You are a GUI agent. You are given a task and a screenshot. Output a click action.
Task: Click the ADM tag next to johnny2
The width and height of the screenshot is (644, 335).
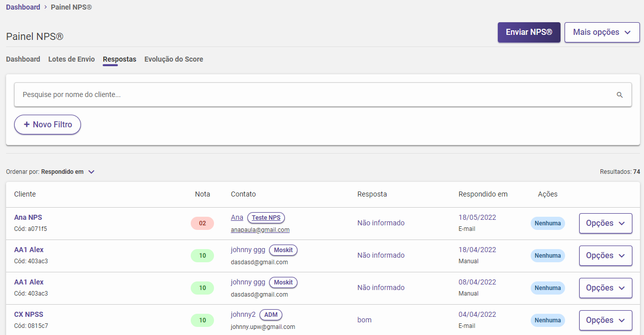[x=271, y=315]
